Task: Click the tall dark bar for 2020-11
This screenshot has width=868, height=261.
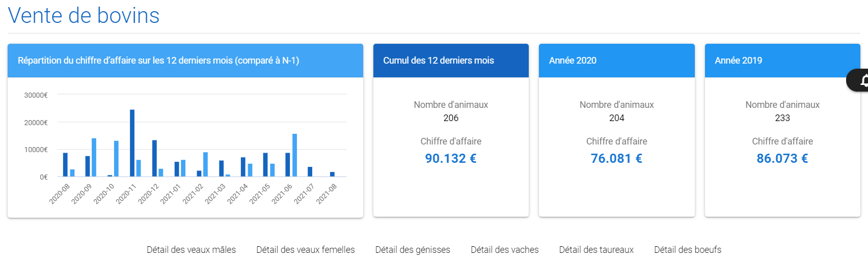Action: click(132, 143)
